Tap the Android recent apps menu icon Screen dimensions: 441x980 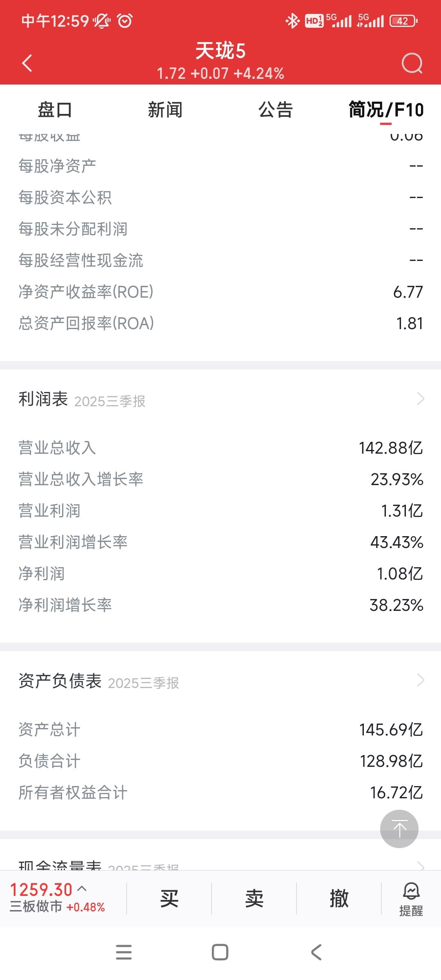click(124, 952)
